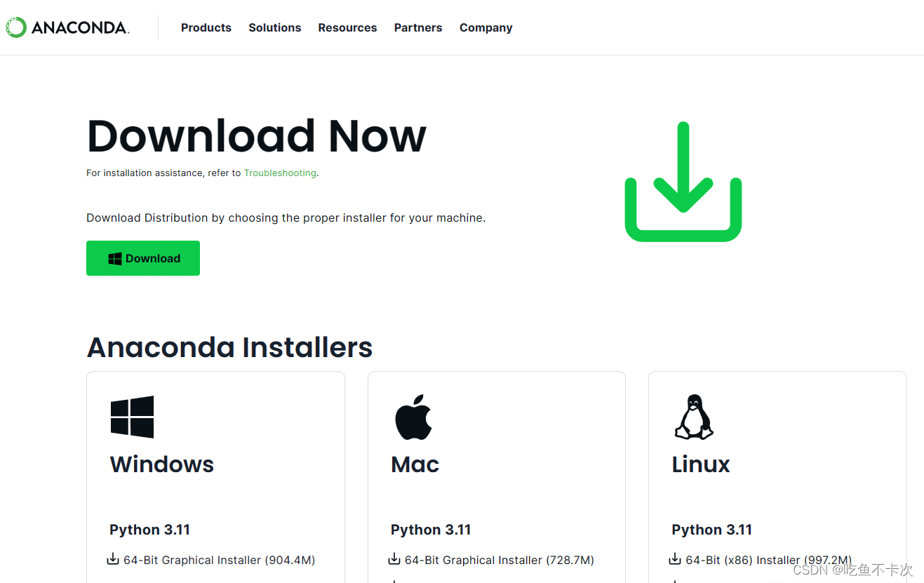Click the Apple logo in Mac card

coord(413,417)
